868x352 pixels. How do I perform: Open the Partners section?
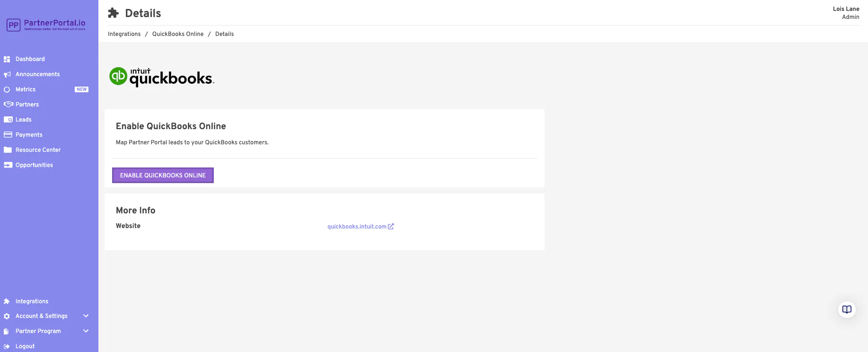(x=27, y=105)
